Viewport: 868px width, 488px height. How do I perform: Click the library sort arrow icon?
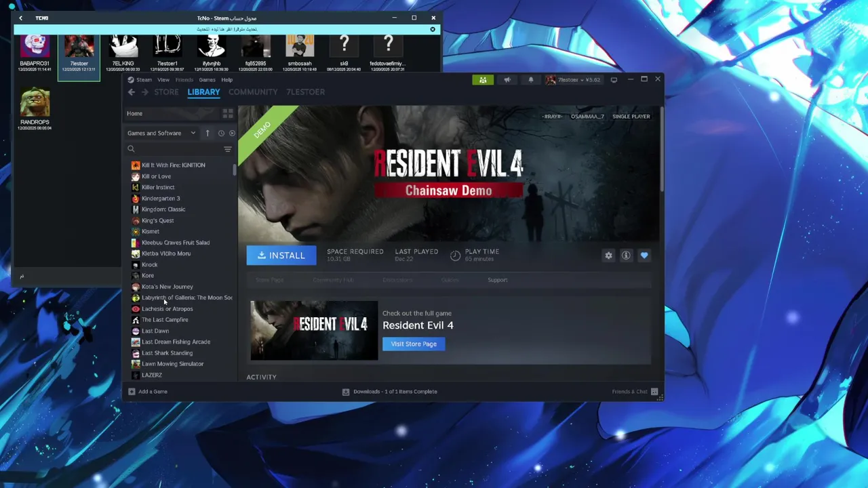tap(208, 134)
